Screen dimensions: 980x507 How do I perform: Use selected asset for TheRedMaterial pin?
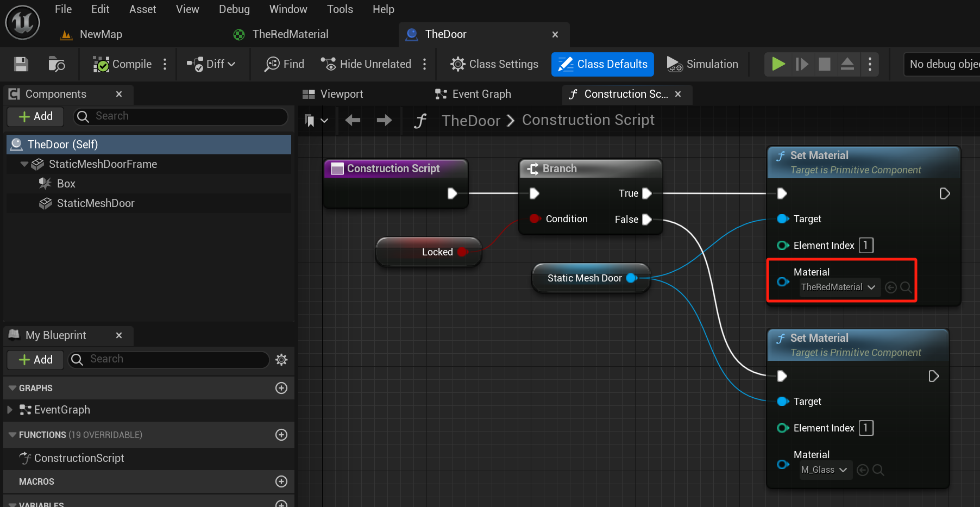891,287
